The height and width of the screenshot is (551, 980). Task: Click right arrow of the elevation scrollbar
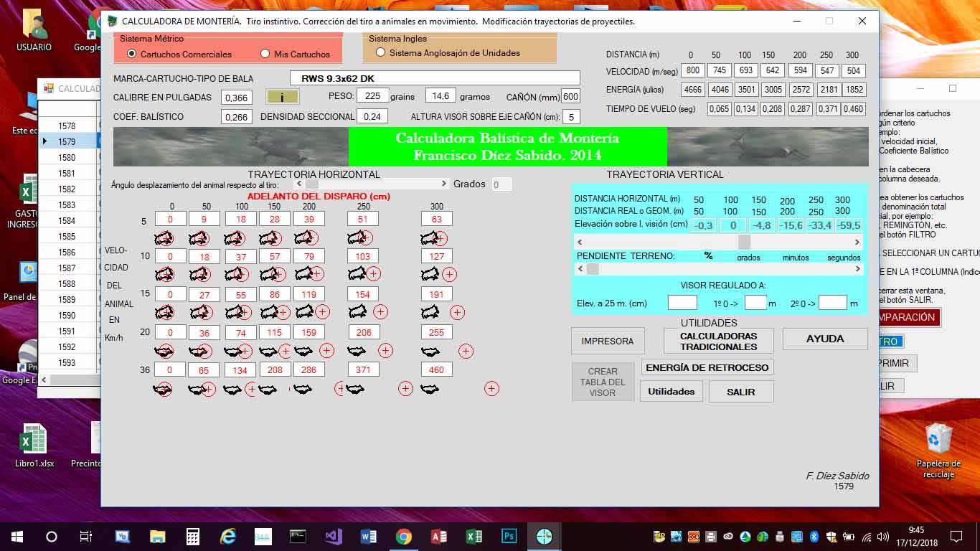tap(858, 242)
